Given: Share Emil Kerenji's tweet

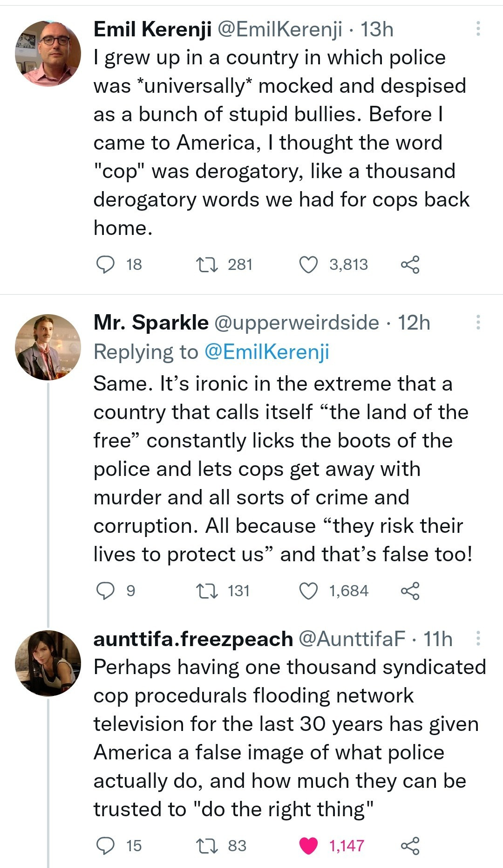Looking at the screenshot, I should click(410, 265).
